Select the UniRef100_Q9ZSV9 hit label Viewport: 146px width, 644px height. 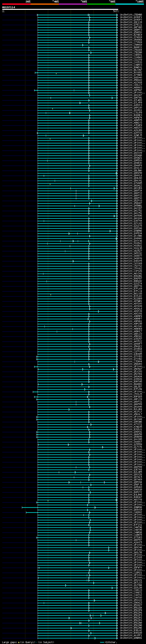[131, 153]
